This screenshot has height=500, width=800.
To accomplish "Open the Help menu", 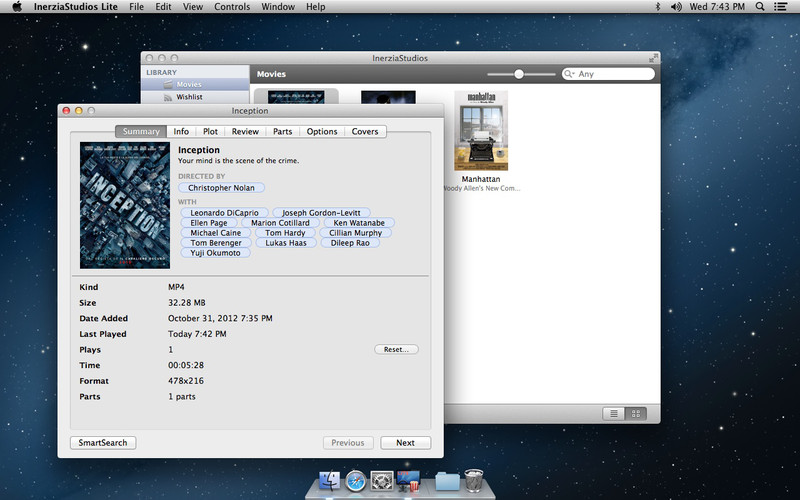I will (x=315, y=7).
